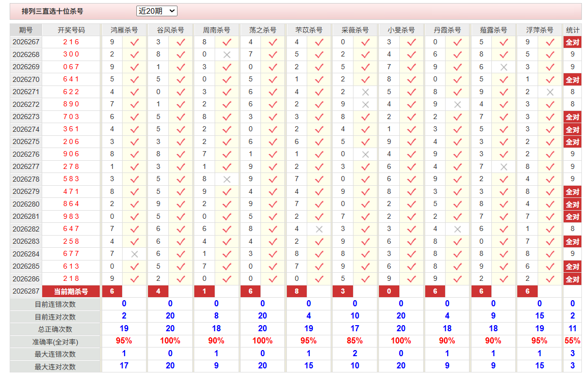This screenshot has width=588, height=375.
Task: Click the 准确率(全对率) row label
Action: pyautogui.click(x=55, y=341)
